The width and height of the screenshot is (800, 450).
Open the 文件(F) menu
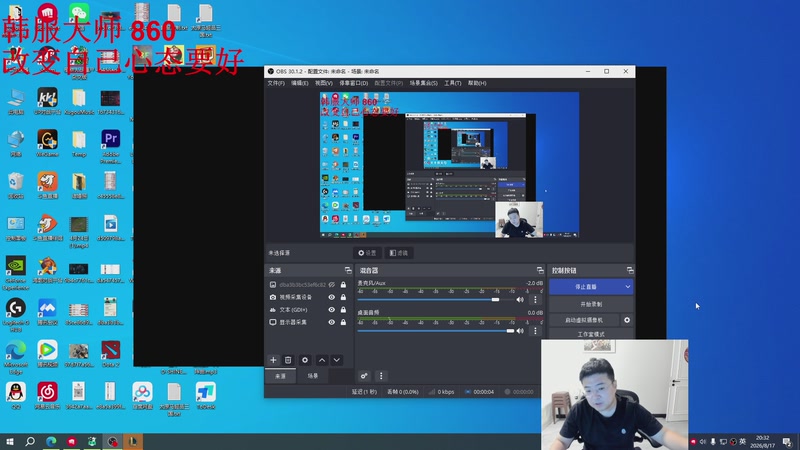(276, 83)
